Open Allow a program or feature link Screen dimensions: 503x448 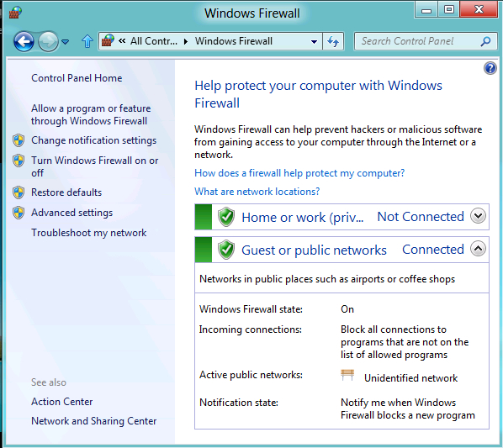pyautogui.click(x=91, y=114)
